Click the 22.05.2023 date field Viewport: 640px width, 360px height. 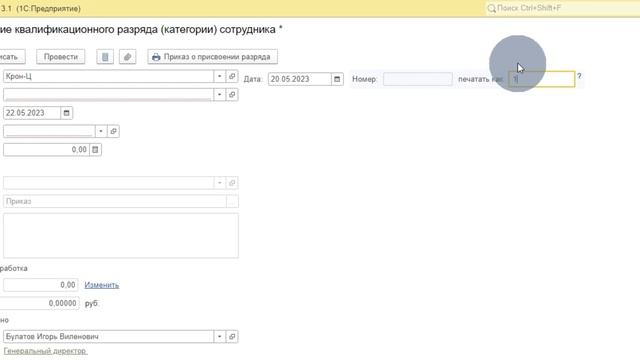(x=32, y=113)
